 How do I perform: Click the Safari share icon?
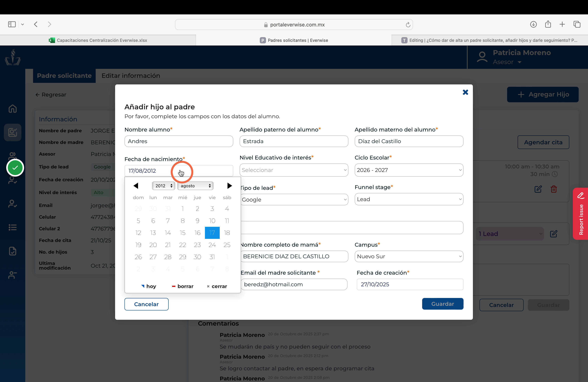[548, 24]
